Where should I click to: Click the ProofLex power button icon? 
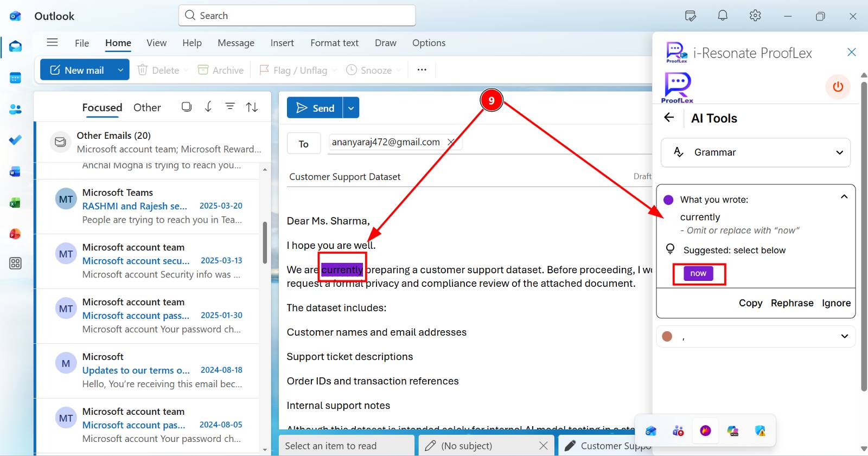point(838,87)
